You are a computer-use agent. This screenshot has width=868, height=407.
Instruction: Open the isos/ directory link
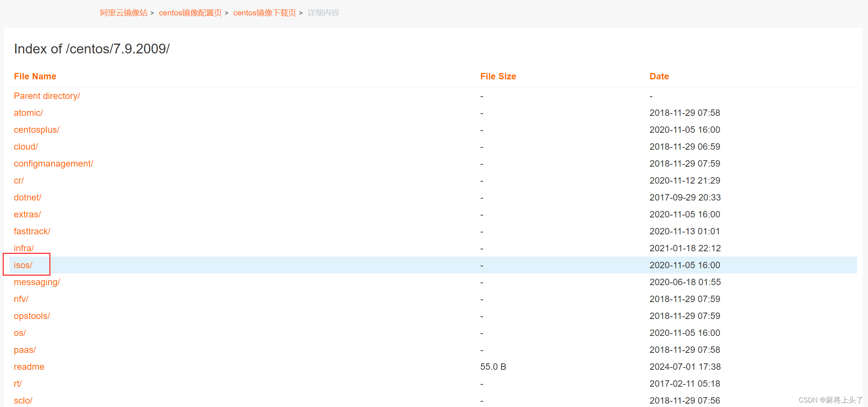[23, 265]
